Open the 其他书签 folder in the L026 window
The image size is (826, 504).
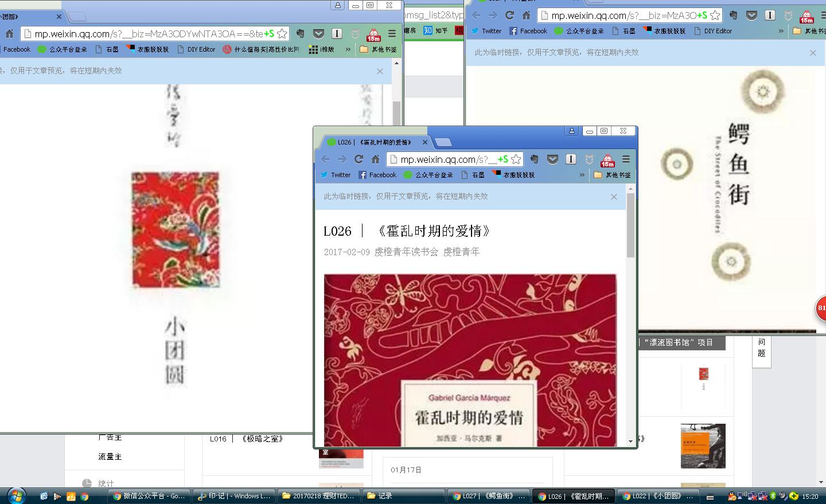612,175
